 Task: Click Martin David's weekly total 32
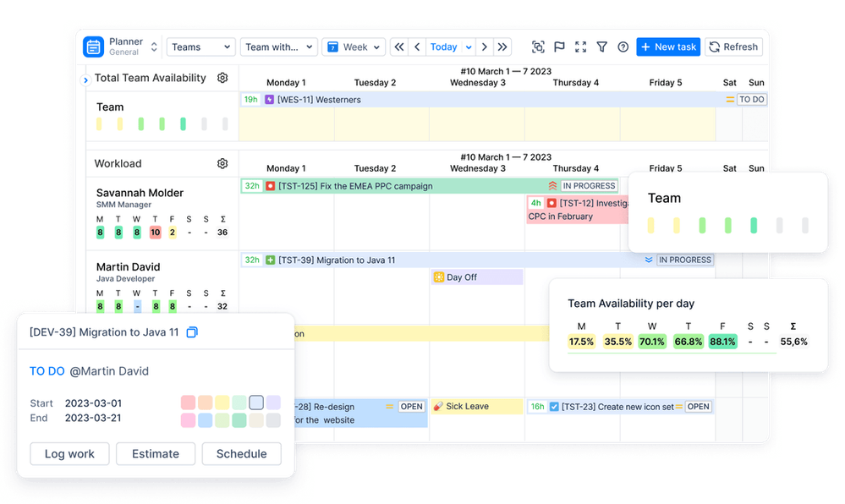coord(222,306)
